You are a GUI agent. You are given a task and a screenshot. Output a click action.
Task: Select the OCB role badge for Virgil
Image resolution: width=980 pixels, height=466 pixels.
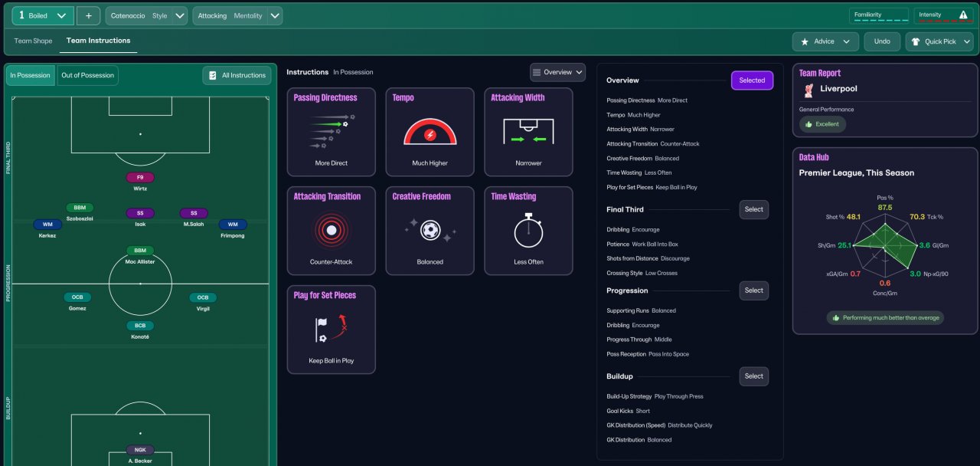point(203,297)
